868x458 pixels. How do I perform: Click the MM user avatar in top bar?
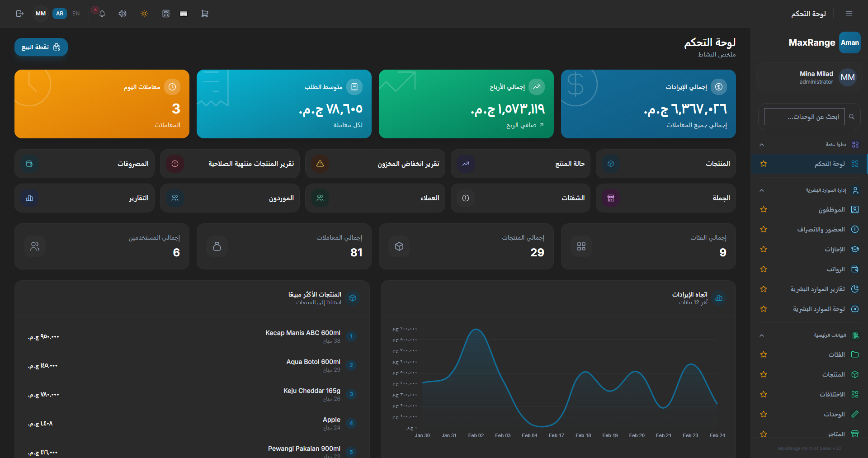coord(41,14)
